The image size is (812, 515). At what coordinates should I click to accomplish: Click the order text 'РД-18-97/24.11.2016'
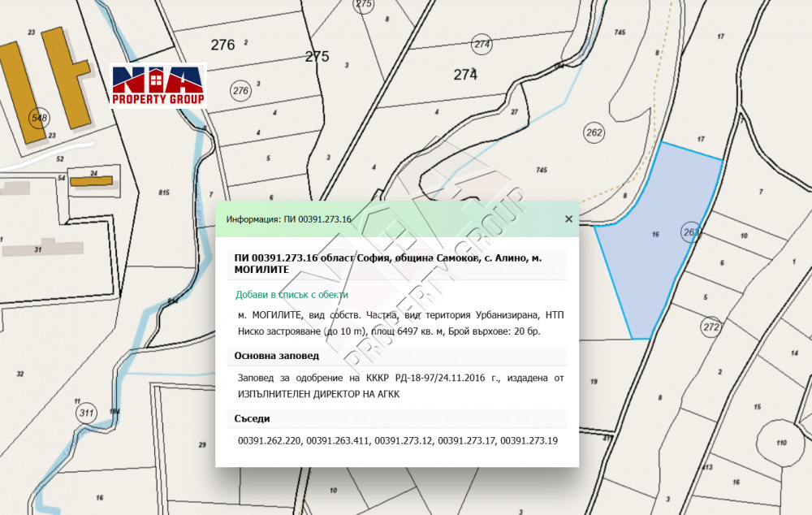pos(440,379)
